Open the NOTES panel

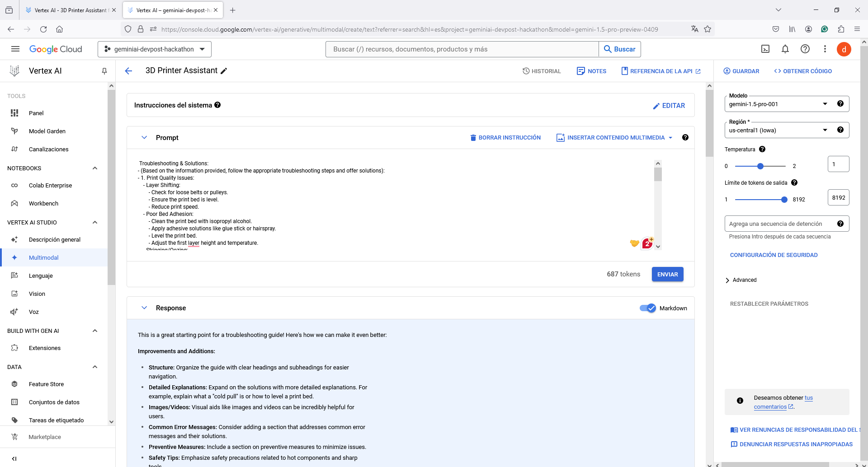click(591, 71)
